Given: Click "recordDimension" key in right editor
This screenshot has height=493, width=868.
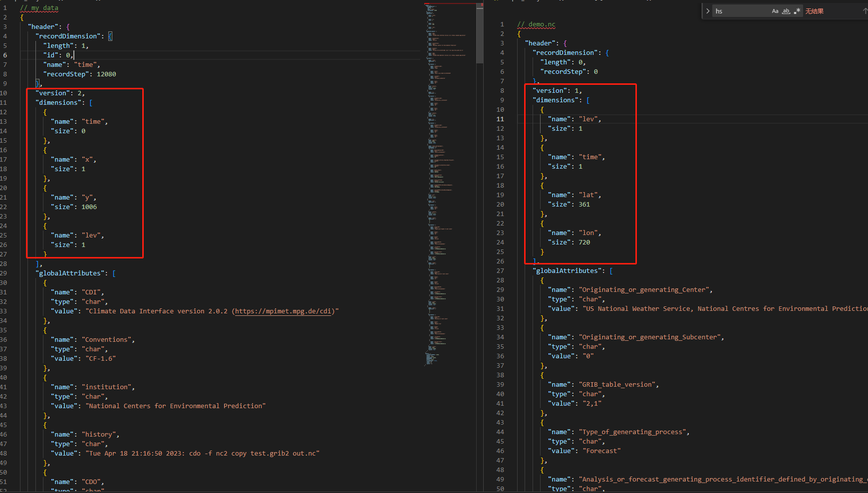Looking at the screenshot, I should [x=565, y=53].
